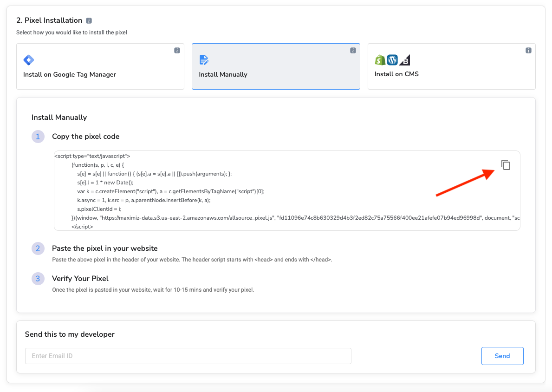Show info for Install on CMS card
The width and height of the screenshot is (552, 392).
pyautogui.click(x=528, y=50)
